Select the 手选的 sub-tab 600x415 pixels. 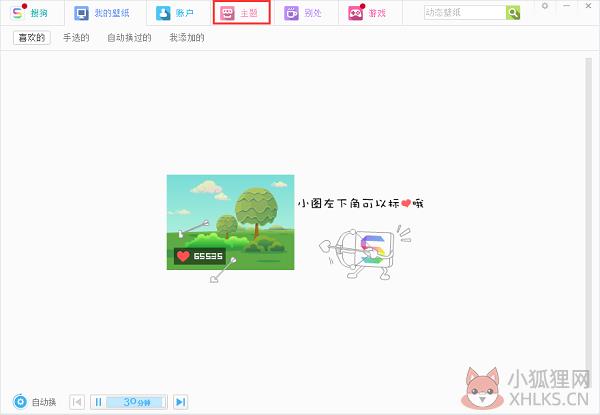[x=76, y=37]
